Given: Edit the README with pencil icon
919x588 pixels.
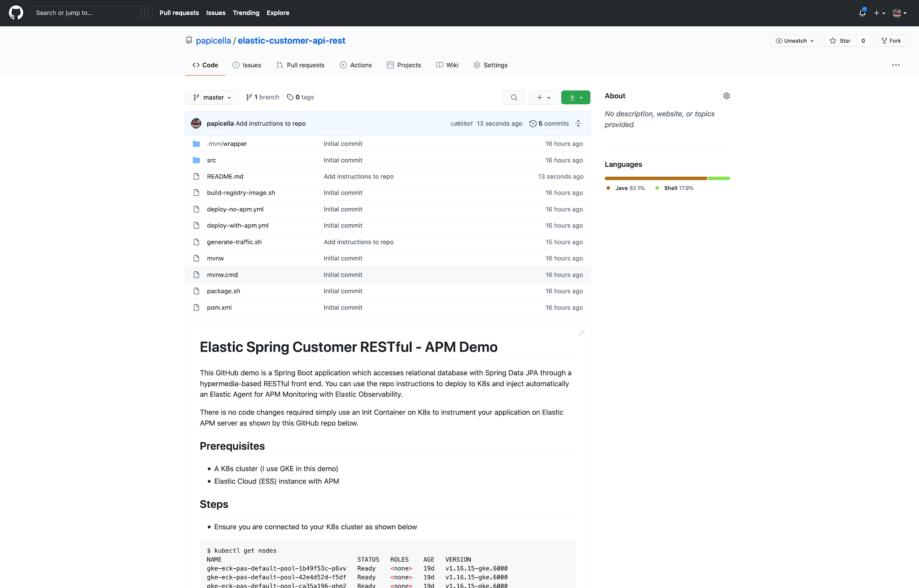Looking at the screenshot, I should point(582,333).
